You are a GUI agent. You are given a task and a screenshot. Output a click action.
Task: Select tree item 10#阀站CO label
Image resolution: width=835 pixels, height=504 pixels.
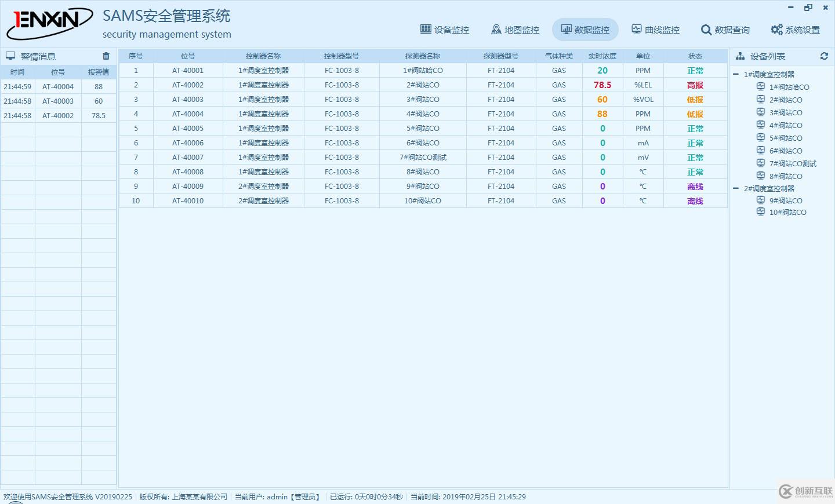coord(787,212)
